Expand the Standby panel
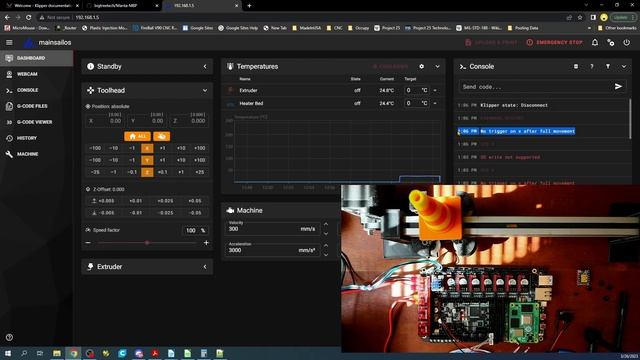 (205, 67)
